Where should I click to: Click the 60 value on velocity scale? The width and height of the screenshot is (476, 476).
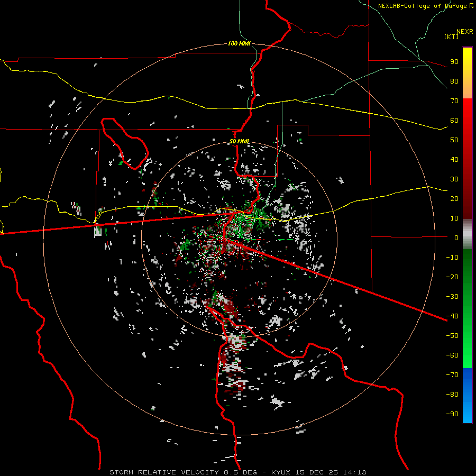point(454,120)
